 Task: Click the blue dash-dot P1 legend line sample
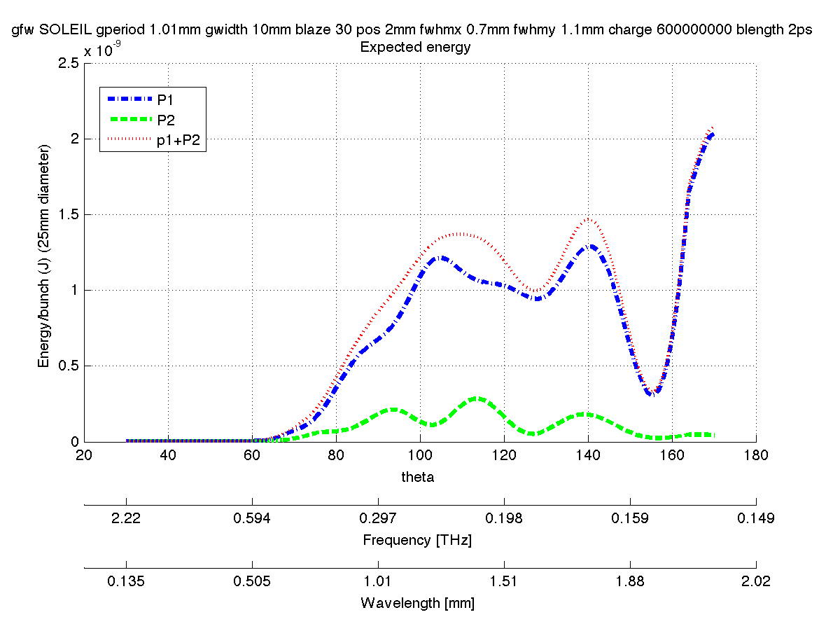click(x=129, y=100)
